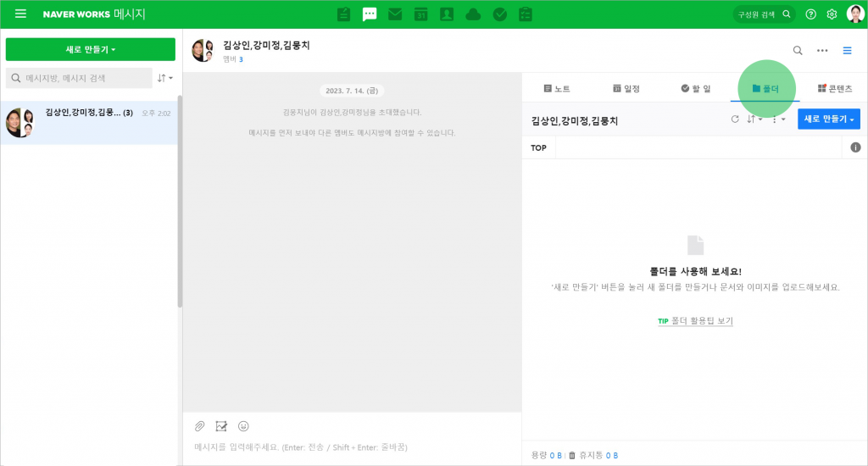Viewport: 868px width, 466px height.
Task: Click the 2023. 7. 14. (금) date label
Action: pos(352,90)
